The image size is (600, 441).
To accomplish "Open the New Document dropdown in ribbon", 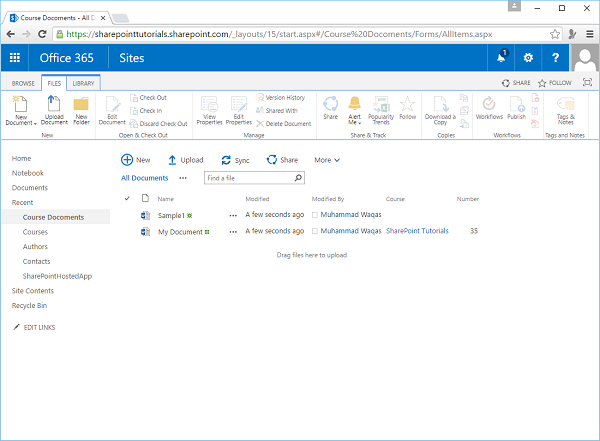I will coord(21,120).
